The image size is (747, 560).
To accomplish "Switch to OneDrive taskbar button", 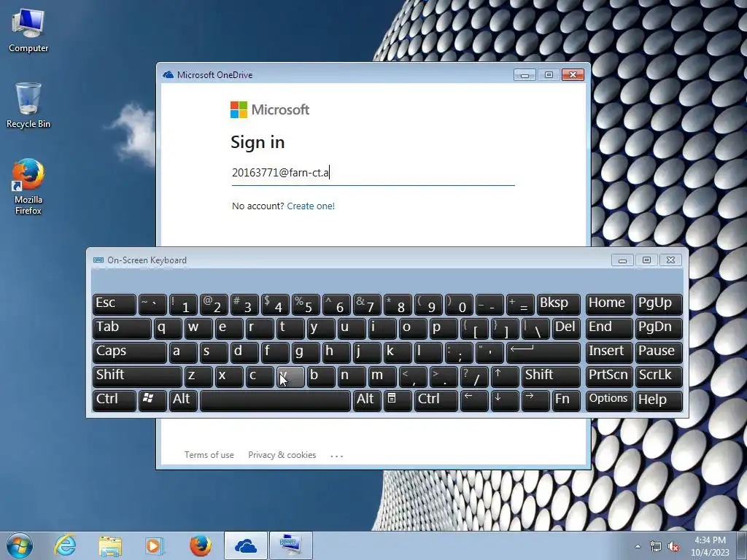I will pos(245,545).
